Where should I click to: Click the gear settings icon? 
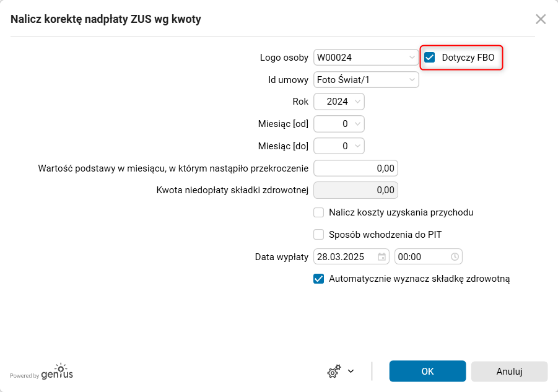[x=334, y=372]
